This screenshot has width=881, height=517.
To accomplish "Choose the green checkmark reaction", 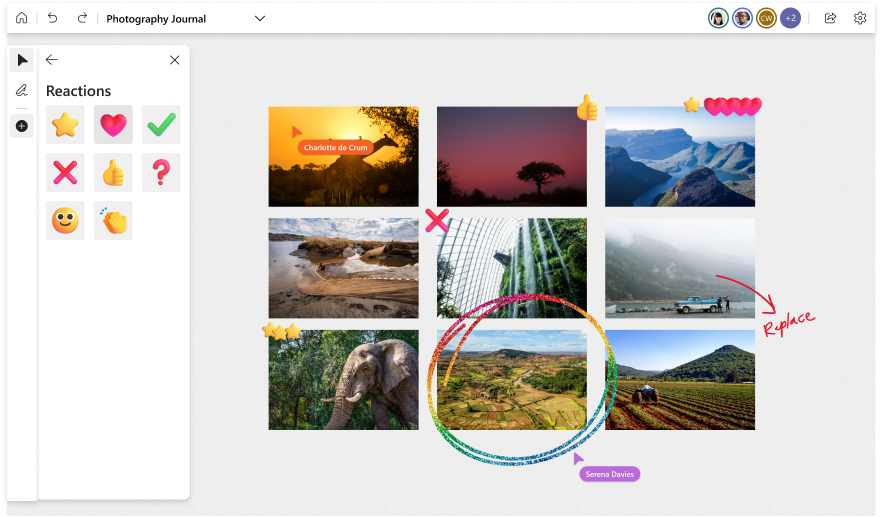I will (161, 125).
